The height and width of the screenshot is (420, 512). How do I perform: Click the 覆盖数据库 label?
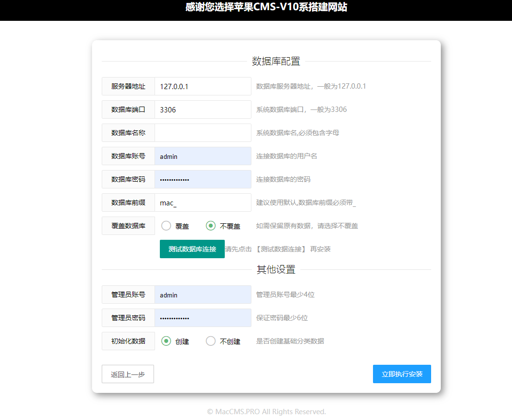click(x=128, y=226)
